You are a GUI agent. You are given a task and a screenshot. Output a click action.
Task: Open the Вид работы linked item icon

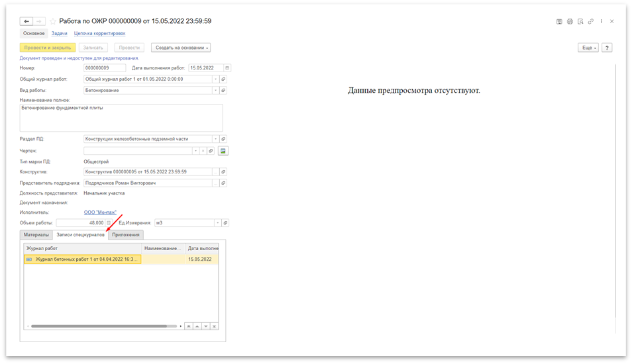(x=223, y=90)
